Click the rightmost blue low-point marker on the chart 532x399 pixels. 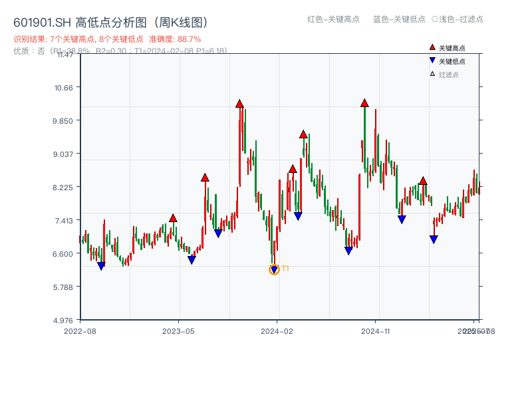[x=433, y=237]
